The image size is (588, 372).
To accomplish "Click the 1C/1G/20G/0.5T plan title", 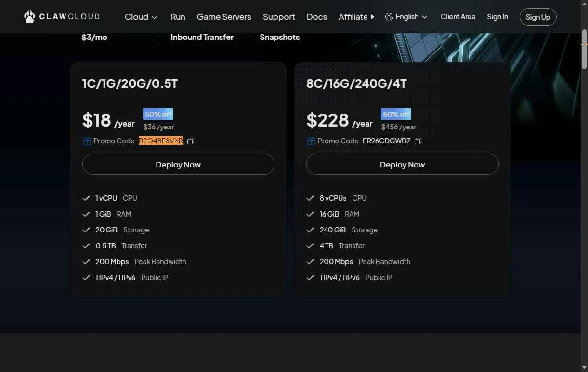I will [130, 84].
